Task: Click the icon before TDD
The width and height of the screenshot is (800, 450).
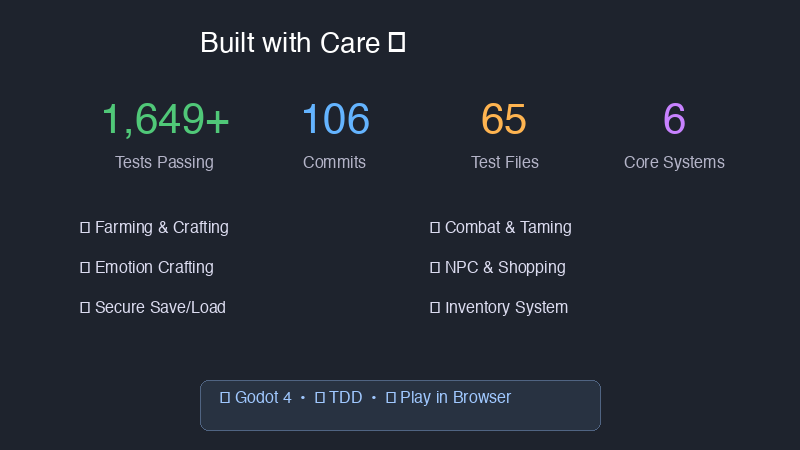Action: (x=320, y=398)
